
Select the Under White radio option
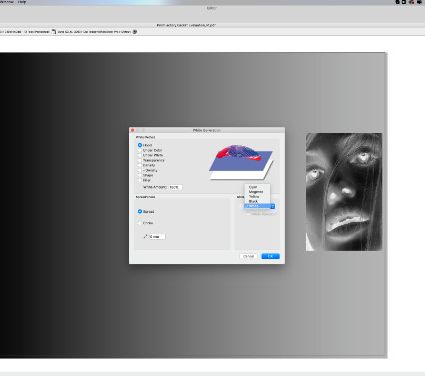(x=140, y=155)
